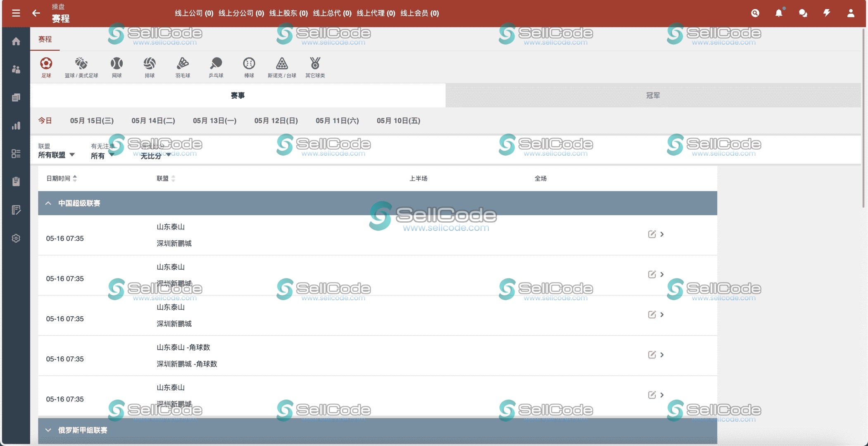This screenshot has height=446, width=868.
Task: Open the 棒球 baseball schedule
Action: coord(249,66)
